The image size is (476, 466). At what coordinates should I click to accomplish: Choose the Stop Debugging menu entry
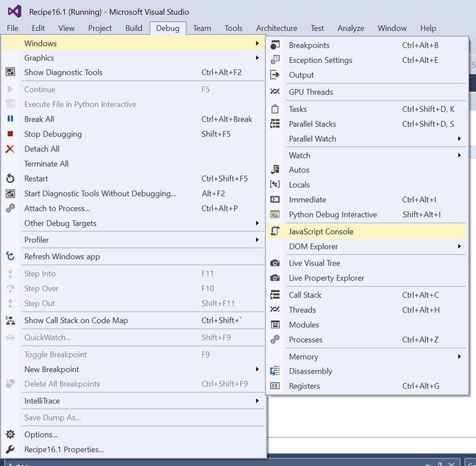(133, 134)
